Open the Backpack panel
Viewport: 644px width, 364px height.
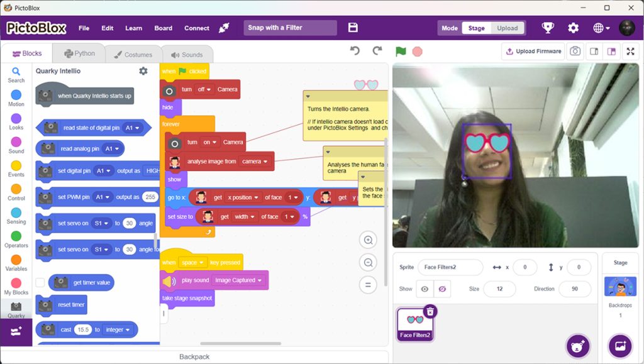click(194, 356)
